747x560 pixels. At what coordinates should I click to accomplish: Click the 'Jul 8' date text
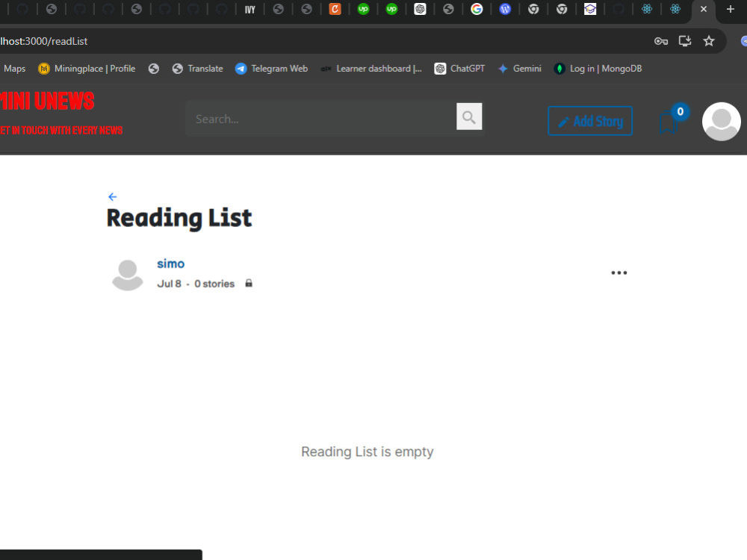click(169, 284)
